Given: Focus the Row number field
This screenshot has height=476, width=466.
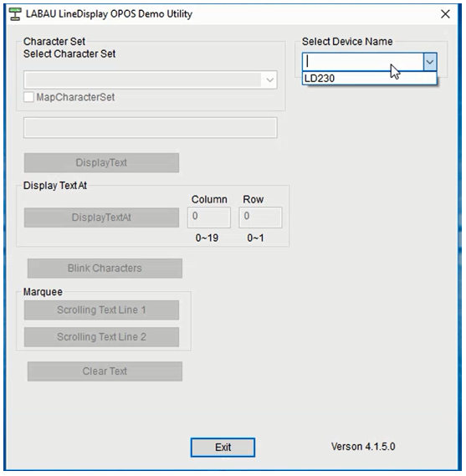Looking at the screenshot, I should pyautogui.click(x=260, y=218).
